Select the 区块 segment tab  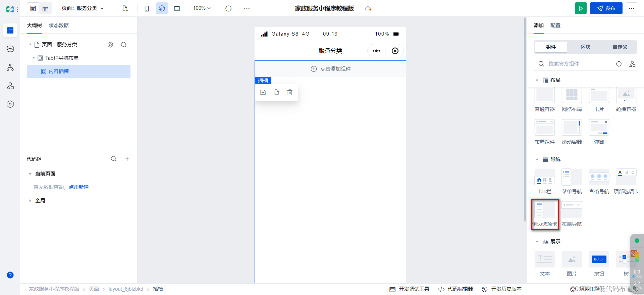tap(585, 47)
